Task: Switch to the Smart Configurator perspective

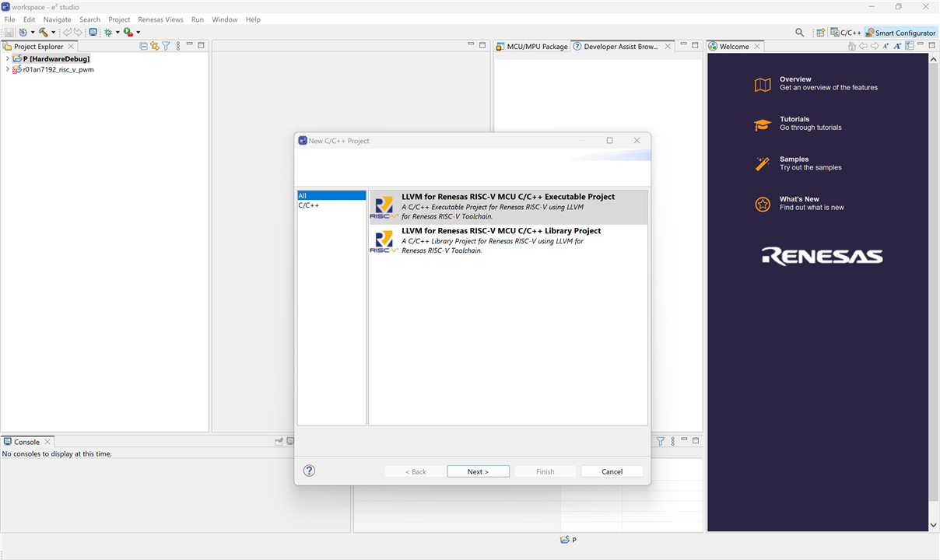Action: point(900,33)
